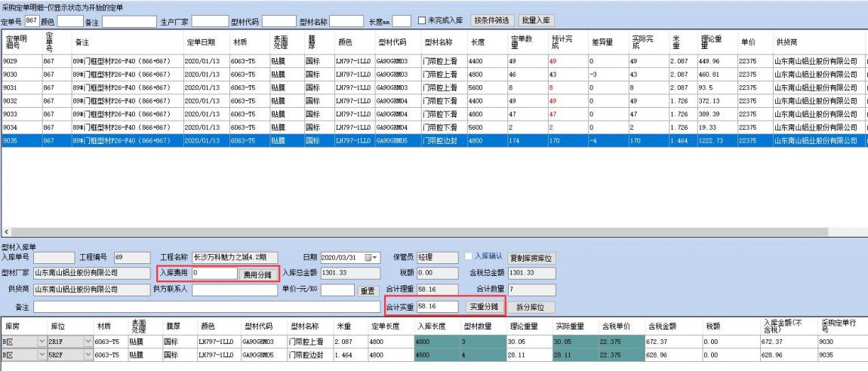Screen dimensions: 868x371
Task: Focus the 生产厂家 filter input field
Action: point(210,20)
